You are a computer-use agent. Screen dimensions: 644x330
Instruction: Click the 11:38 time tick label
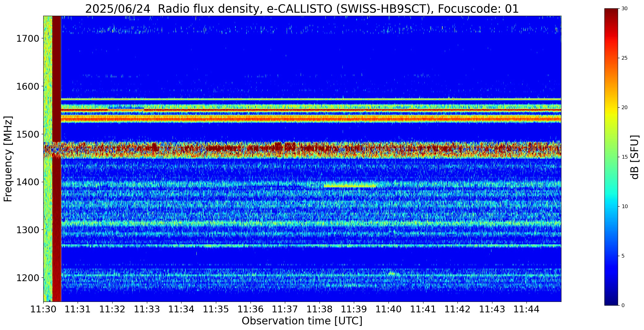[320, 309]
